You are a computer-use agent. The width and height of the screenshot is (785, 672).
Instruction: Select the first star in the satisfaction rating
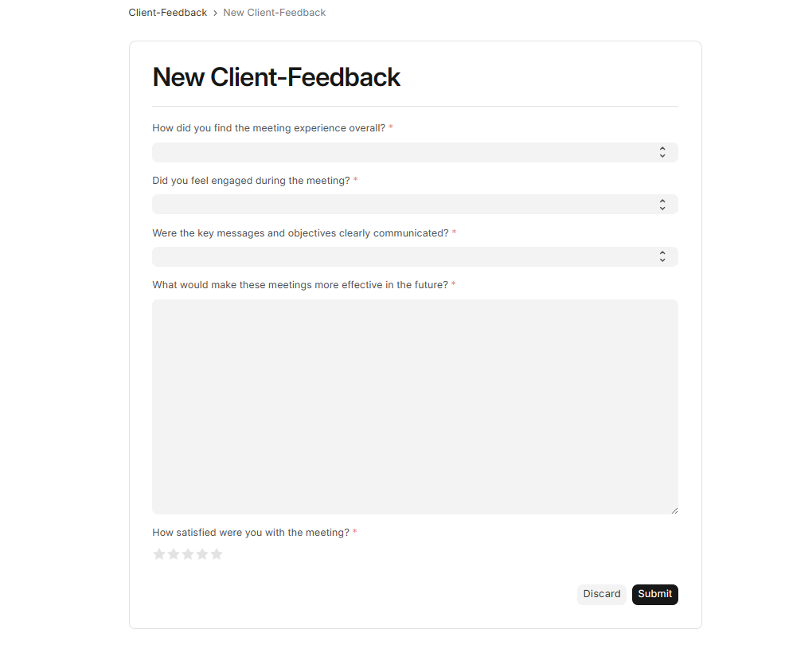[x=159, y=553]
